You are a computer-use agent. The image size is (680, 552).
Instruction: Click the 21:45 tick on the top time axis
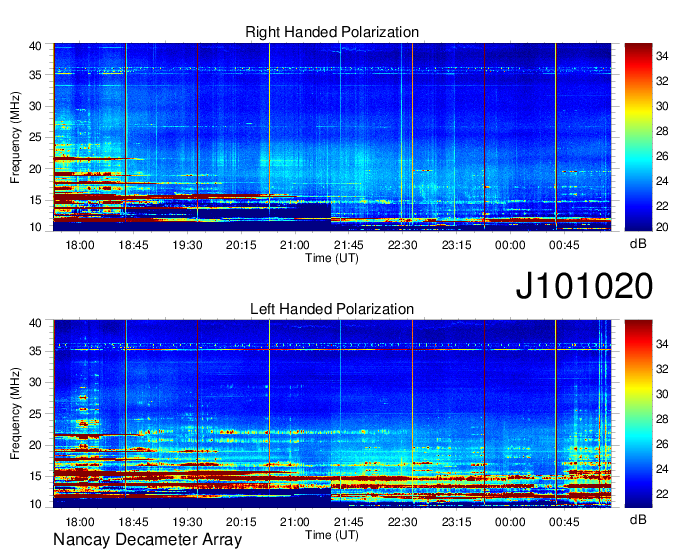[349, 245]
